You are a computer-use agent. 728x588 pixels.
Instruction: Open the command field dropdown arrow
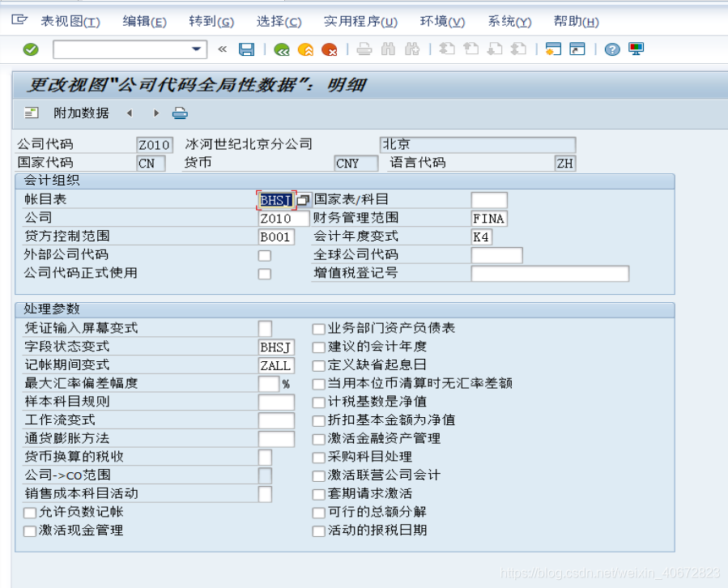197,49
